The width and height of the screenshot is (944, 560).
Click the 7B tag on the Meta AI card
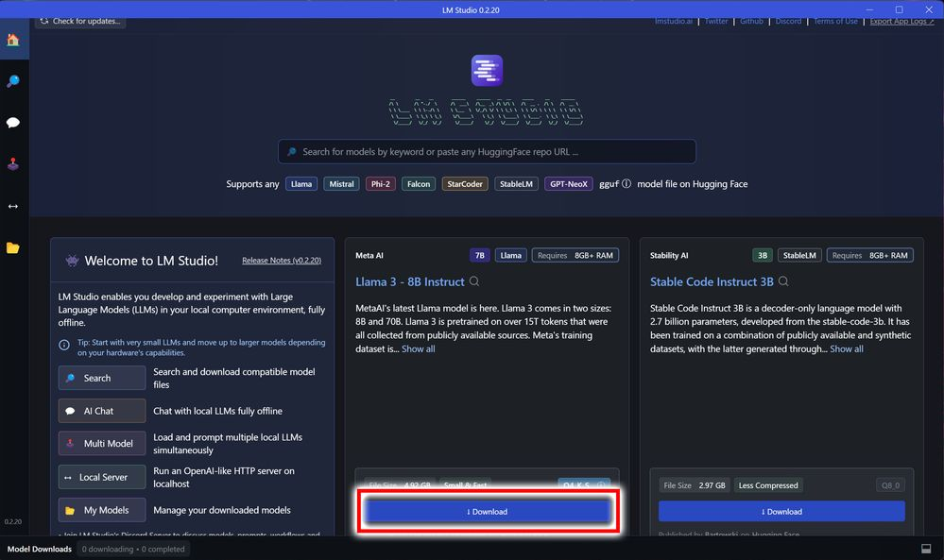pyautogui.click(x=479, y=255)
